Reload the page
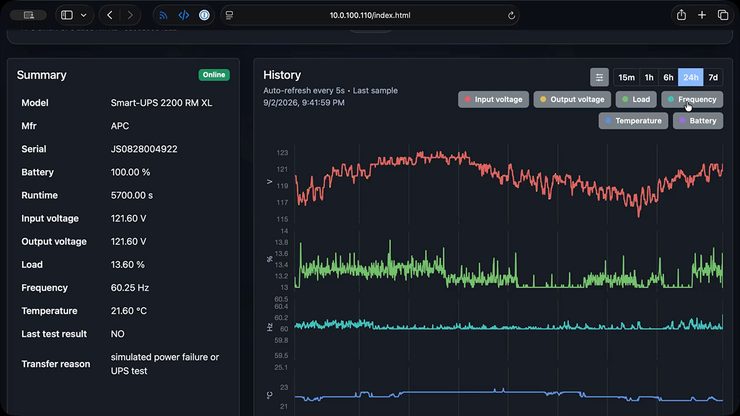740x416 pixels. coord(511,16)
